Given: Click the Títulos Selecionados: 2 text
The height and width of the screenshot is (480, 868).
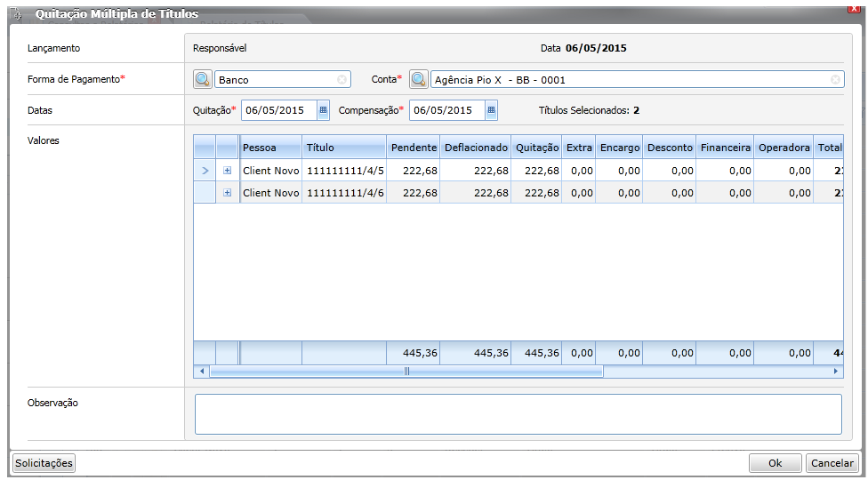Looking at the screenshot, I should point(589,110).
